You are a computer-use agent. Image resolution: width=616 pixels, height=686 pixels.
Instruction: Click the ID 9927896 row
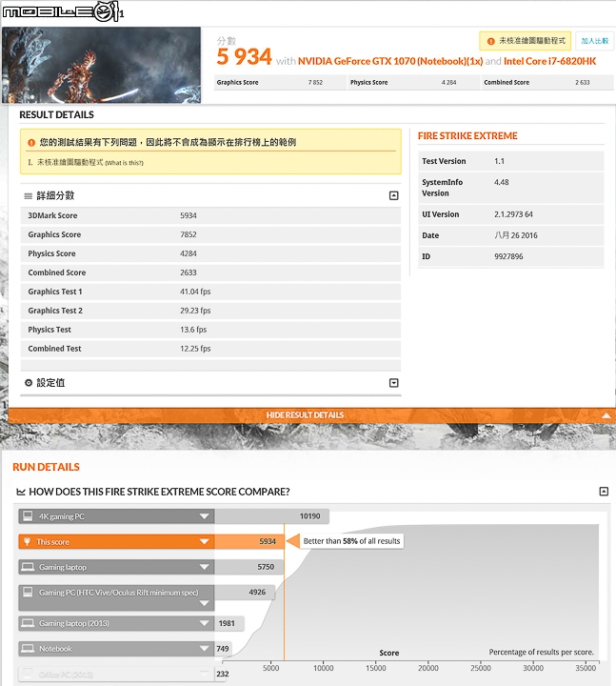click(x=511, y=256)
